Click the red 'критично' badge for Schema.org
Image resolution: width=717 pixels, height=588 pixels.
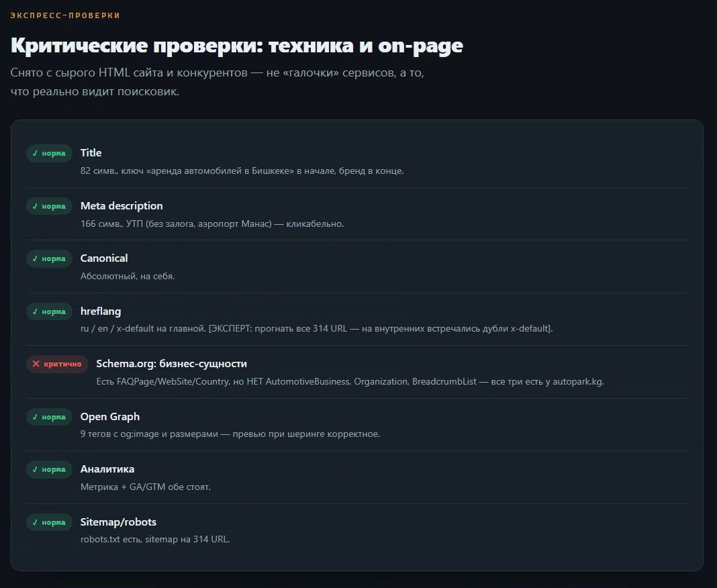coord(57,364)
